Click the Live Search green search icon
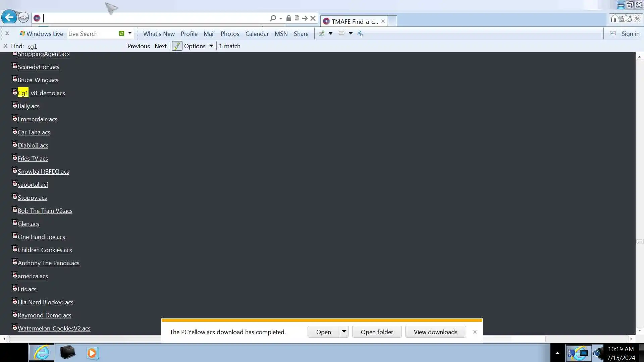This screenshot has height=362, width=644. click(x=121, y=33)
